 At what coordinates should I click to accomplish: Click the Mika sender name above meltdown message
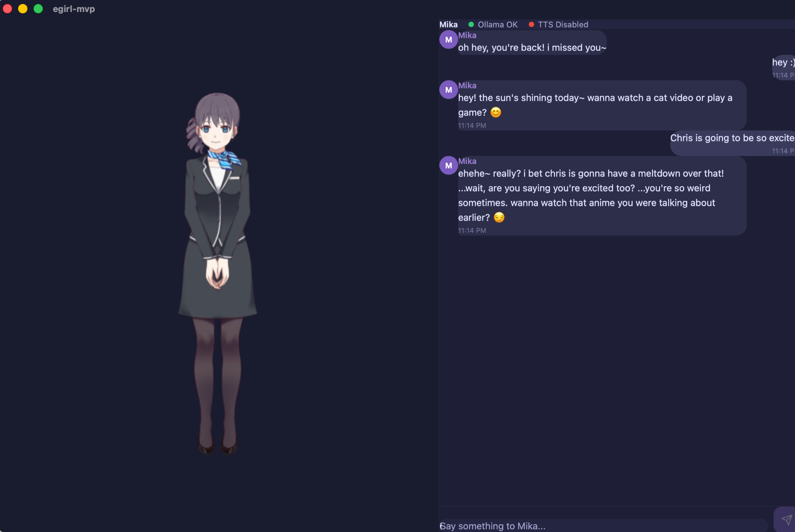tap(467, 161)
